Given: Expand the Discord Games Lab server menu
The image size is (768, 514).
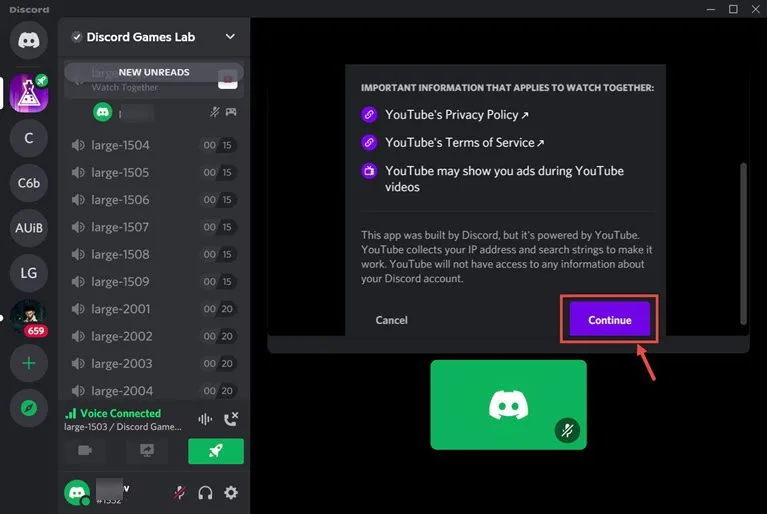Looking at the screenshot, I should point(230,37).
